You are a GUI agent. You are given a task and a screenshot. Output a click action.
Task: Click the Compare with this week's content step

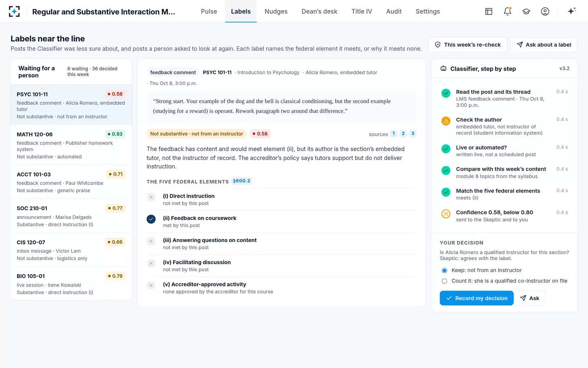click(505, 172)
